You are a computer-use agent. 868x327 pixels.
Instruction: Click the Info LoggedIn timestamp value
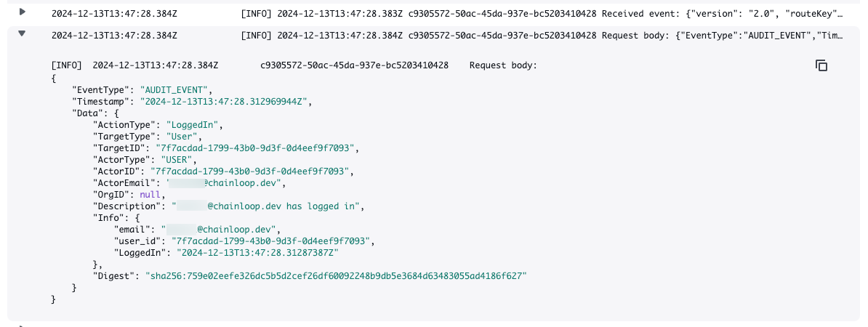point(256,252)
